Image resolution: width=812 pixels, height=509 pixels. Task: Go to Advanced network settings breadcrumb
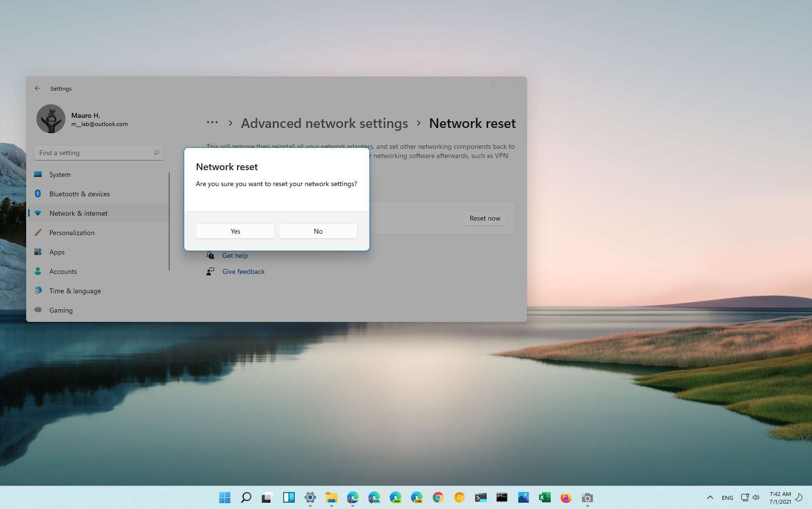(x=324, y=123)
